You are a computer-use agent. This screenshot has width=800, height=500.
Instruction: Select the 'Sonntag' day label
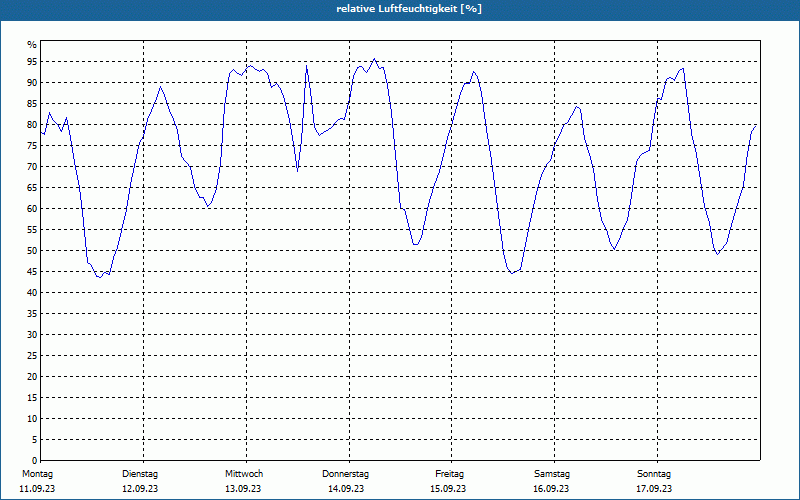click(654, 474)
